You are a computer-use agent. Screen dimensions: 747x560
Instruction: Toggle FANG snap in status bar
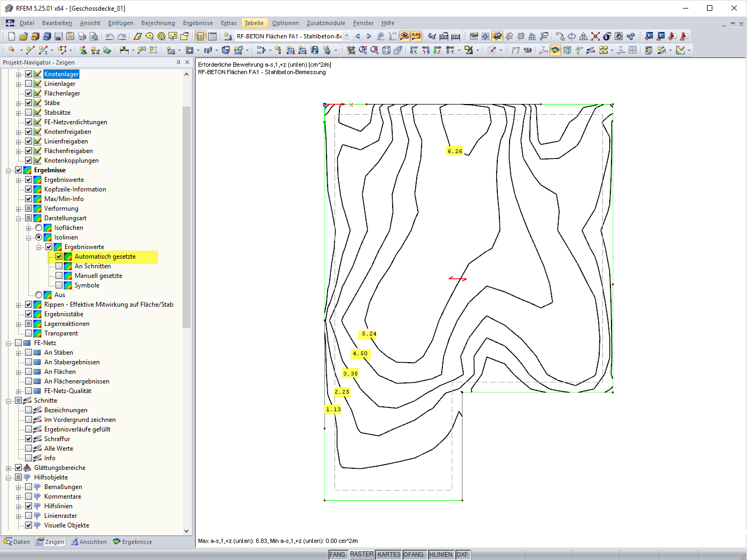[337, 555]
